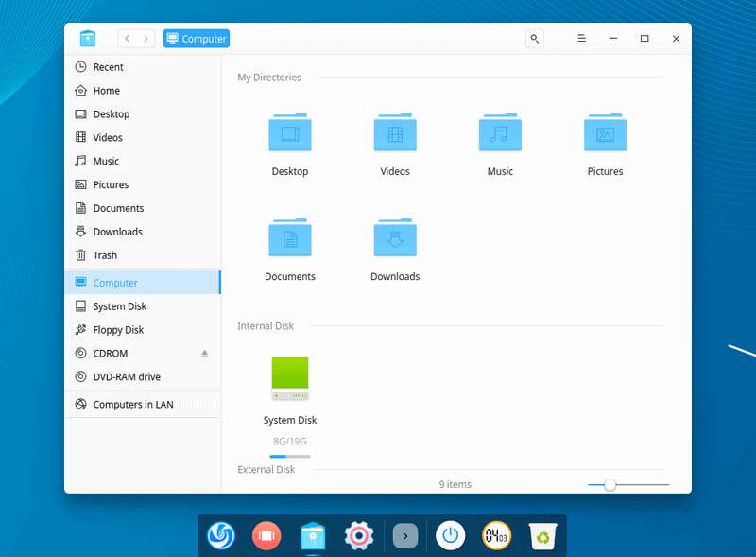This screenshot has height=557, width=756.
Task: Click the Computer breadcrumb in address bar
Action: pyautogui.click(x=197, y=39)
